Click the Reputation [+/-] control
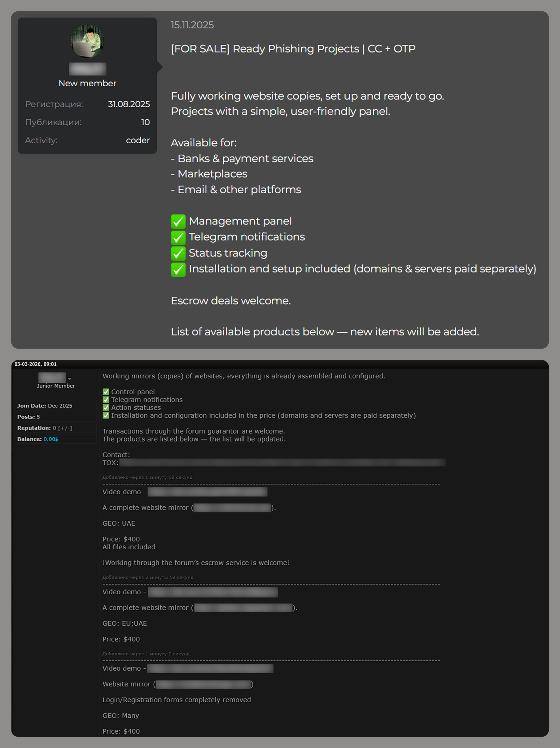The height and width of the screenshot is (748, 560). [x=65, y=428]
